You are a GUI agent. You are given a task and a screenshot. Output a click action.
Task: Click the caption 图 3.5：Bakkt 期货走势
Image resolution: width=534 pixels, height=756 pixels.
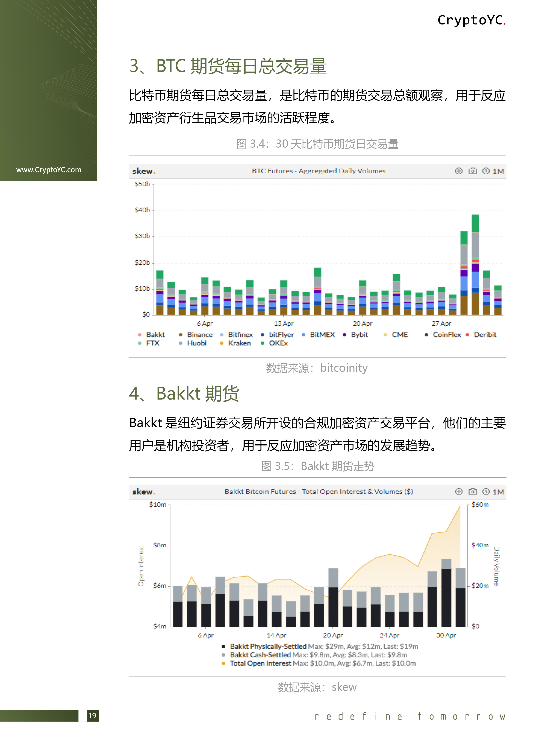point(318,466)
